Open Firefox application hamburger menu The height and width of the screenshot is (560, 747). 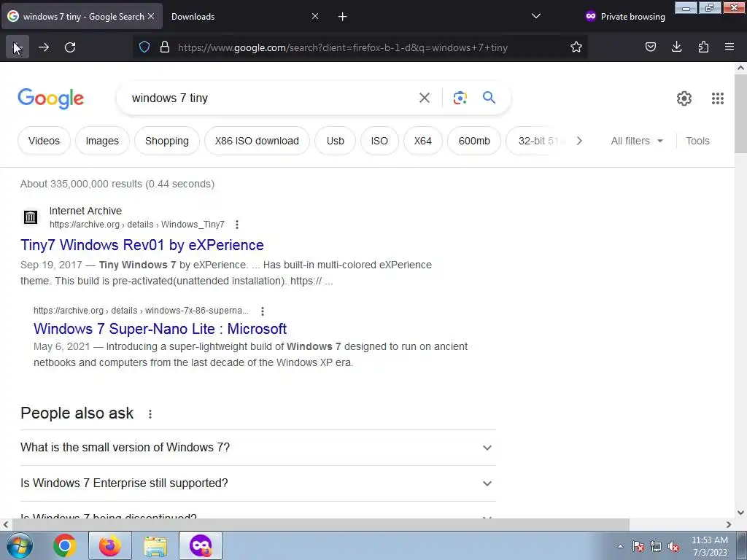click(x=729, y=47)
